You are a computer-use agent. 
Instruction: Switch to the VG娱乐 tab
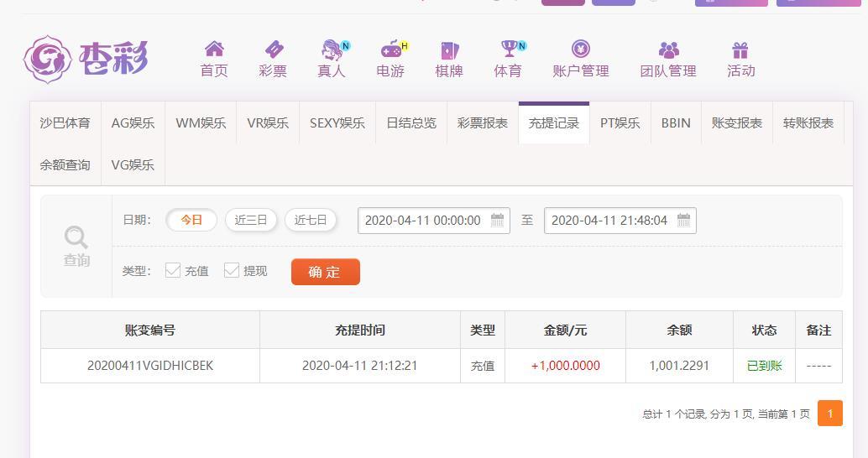point(133,165)
